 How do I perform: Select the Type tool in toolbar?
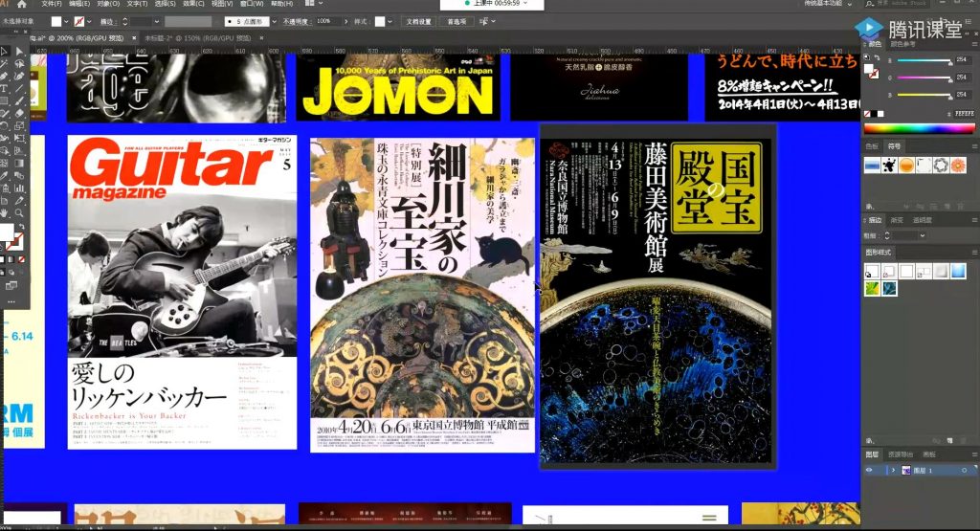[5, 88]
